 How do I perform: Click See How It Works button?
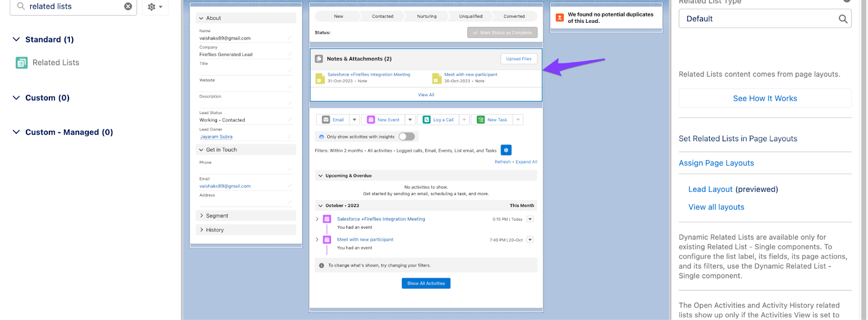tap(765, 98)
